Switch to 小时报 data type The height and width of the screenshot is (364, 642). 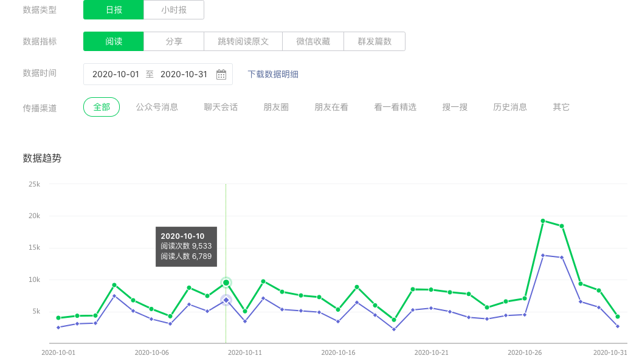pyautogui.click(x=174, y=10)
